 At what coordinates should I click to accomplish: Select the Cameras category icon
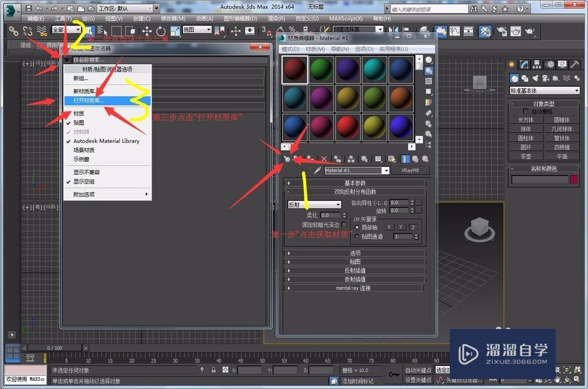545,78
